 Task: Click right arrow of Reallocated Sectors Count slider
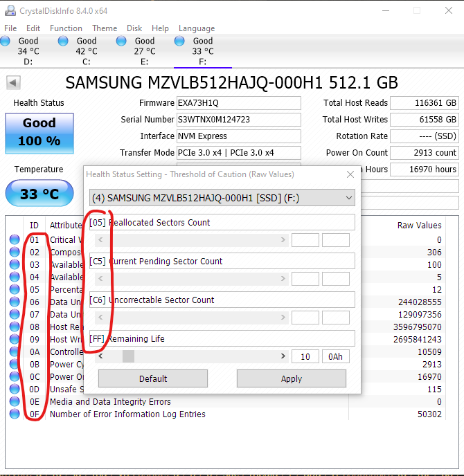coord(283,240)
